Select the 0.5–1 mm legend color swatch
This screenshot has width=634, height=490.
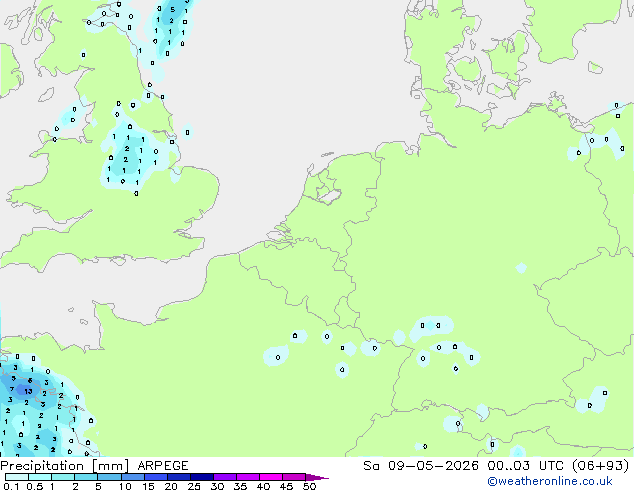(40, 477)
